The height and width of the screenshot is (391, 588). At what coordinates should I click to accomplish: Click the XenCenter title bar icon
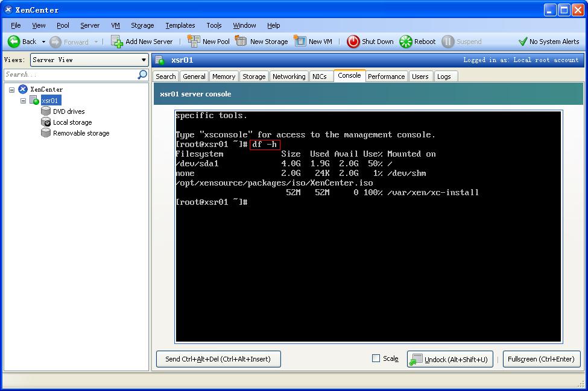[x=8, y=10]
